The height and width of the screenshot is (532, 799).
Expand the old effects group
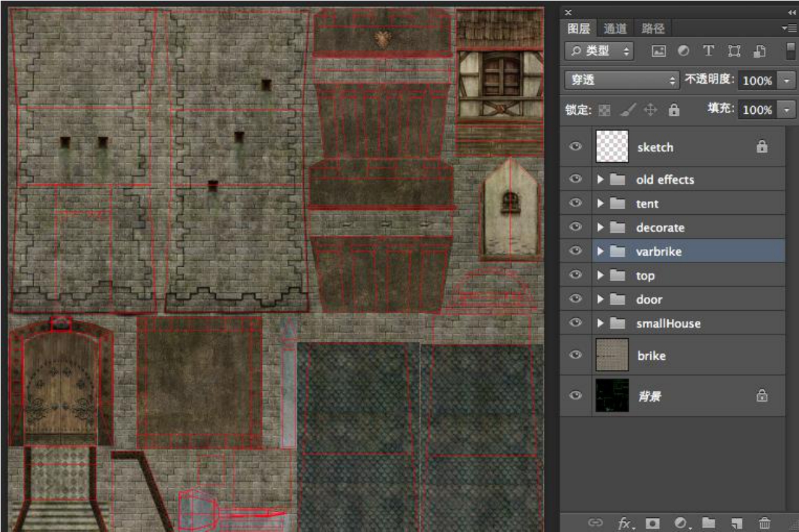[x=600, y=180]
